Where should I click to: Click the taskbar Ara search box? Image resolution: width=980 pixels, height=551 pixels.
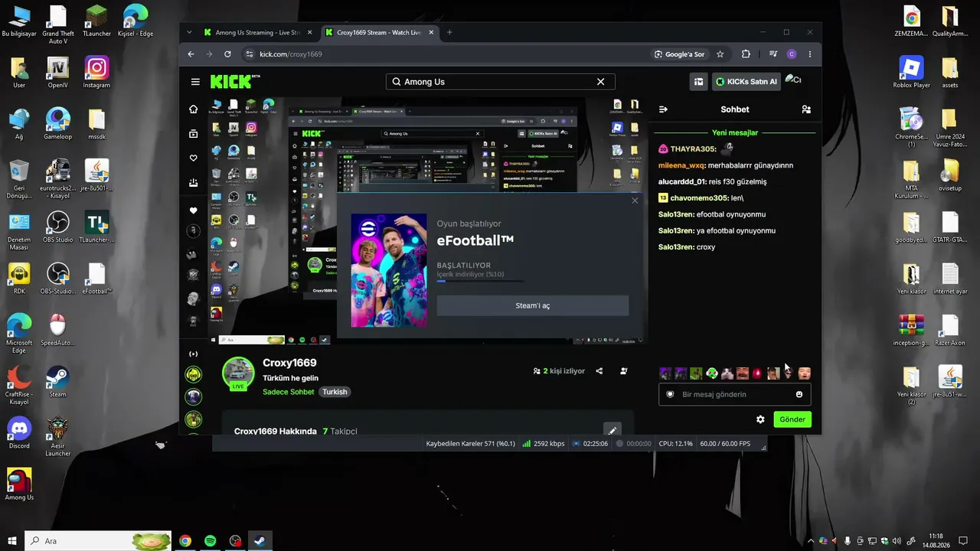(x=99, y=541)
